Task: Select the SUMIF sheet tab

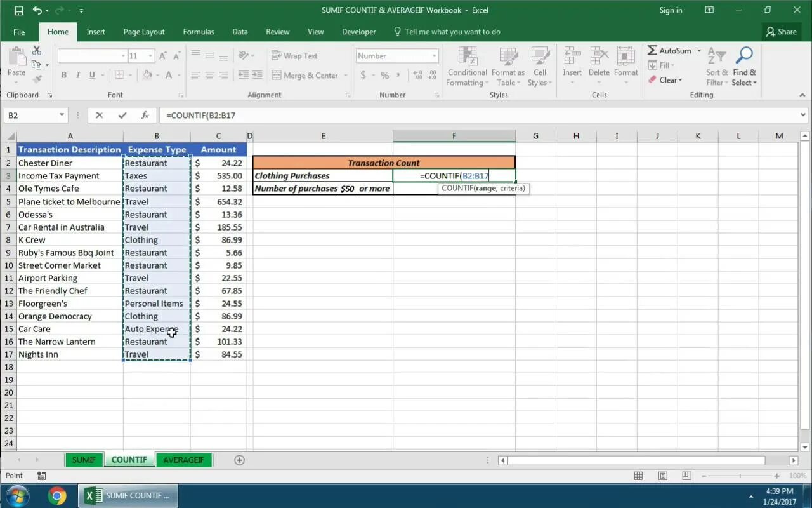Action: pyautogui.click(x=84, y=460)
